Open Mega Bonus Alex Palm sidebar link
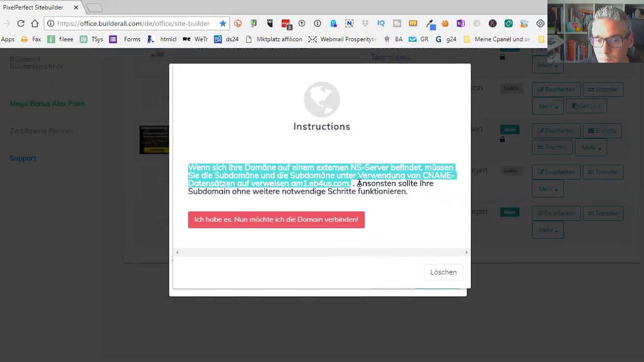Viewport: 644px width, 362px height. (47, 104)
